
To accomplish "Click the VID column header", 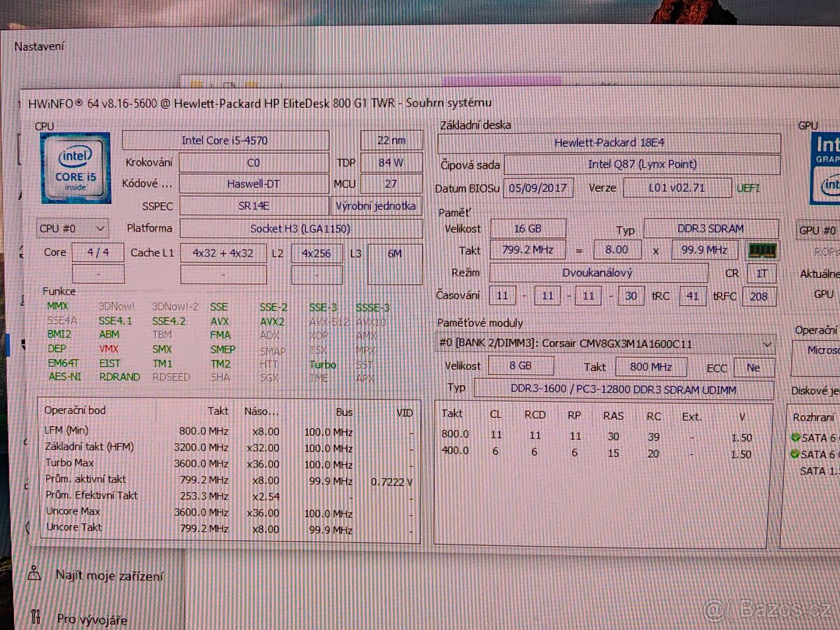I will pos(404,412).
